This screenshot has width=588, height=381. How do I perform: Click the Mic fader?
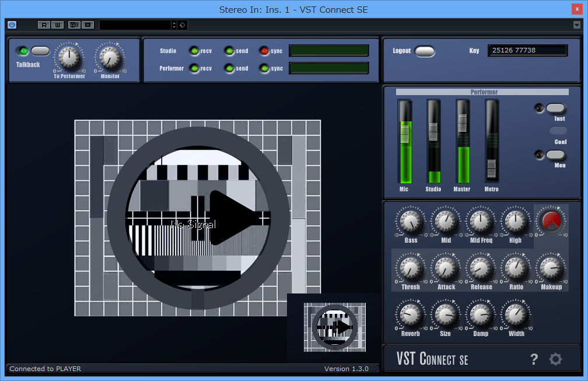405,134
